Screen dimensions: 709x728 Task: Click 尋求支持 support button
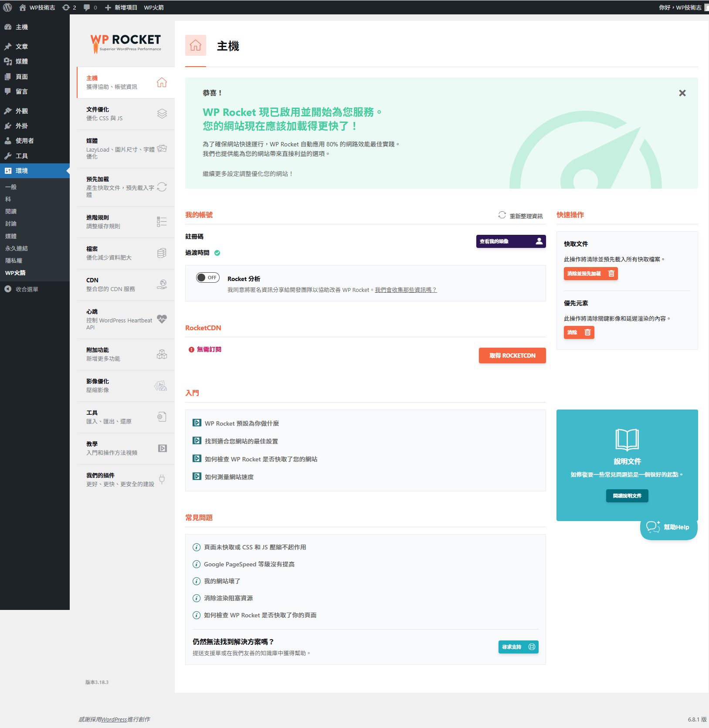pos(518,647)
